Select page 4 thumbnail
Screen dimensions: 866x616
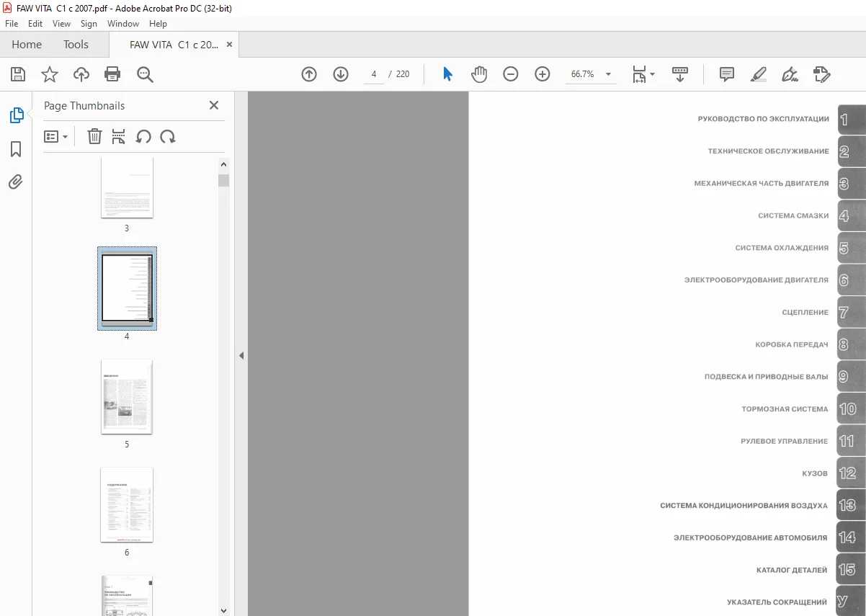point(127,289)
